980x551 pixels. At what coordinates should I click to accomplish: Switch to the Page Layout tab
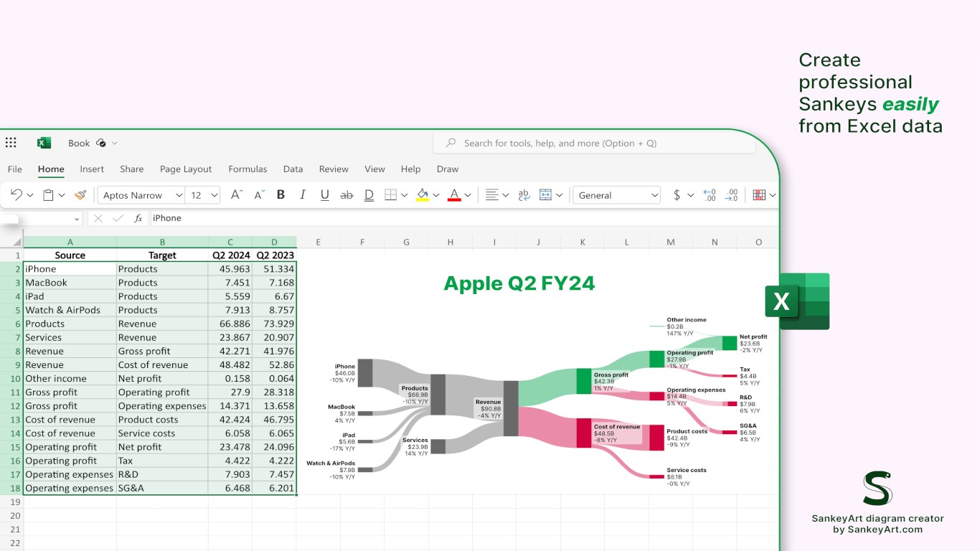(x=186, y=169)
